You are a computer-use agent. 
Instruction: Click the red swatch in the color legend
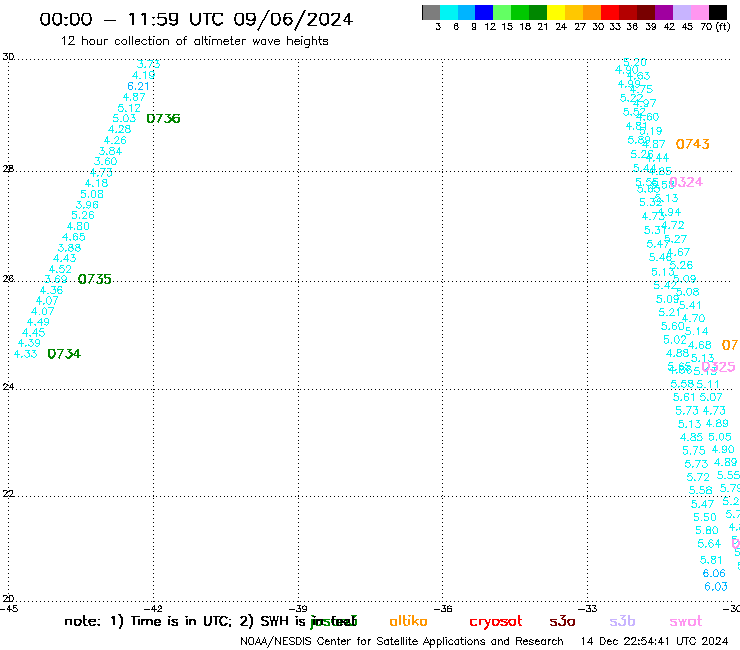coord(610,12)
